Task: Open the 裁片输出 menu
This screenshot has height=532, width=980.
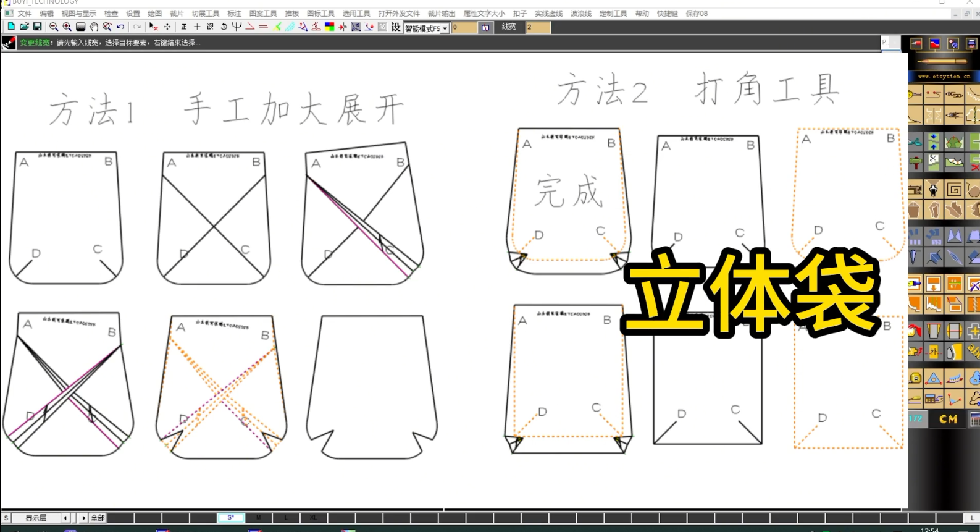Action: [442, 13]
